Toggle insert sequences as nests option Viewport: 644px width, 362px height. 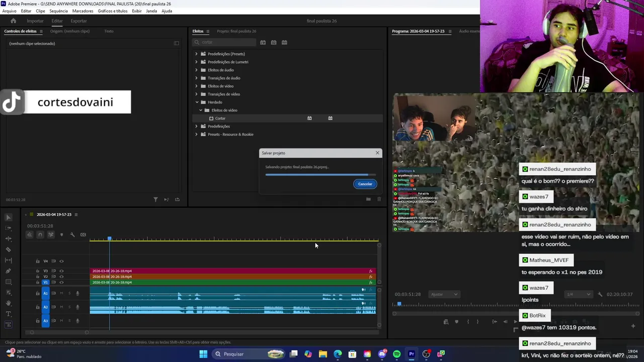(30, 235)
